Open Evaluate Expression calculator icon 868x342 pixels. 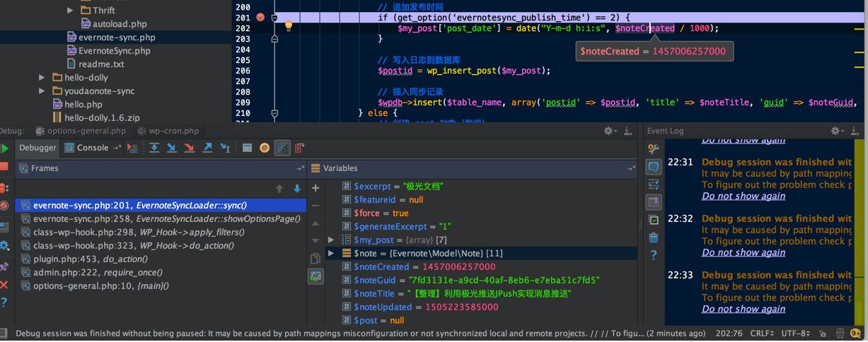coord(247,148)
